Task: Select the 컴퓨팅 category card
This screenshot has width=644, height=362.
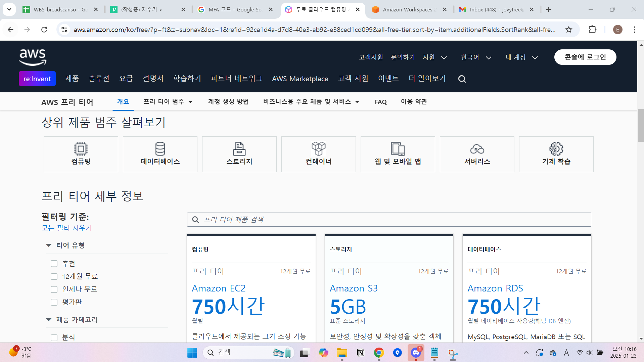Action: pyautogui.click(x=81, y=154)
